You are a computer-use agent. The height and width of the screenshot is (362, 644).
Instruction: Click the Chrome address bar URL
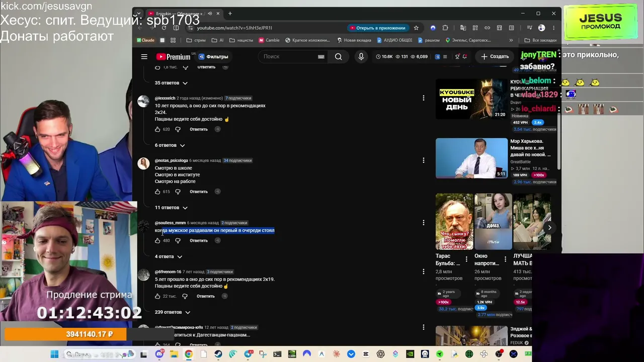tap(234, 28)
